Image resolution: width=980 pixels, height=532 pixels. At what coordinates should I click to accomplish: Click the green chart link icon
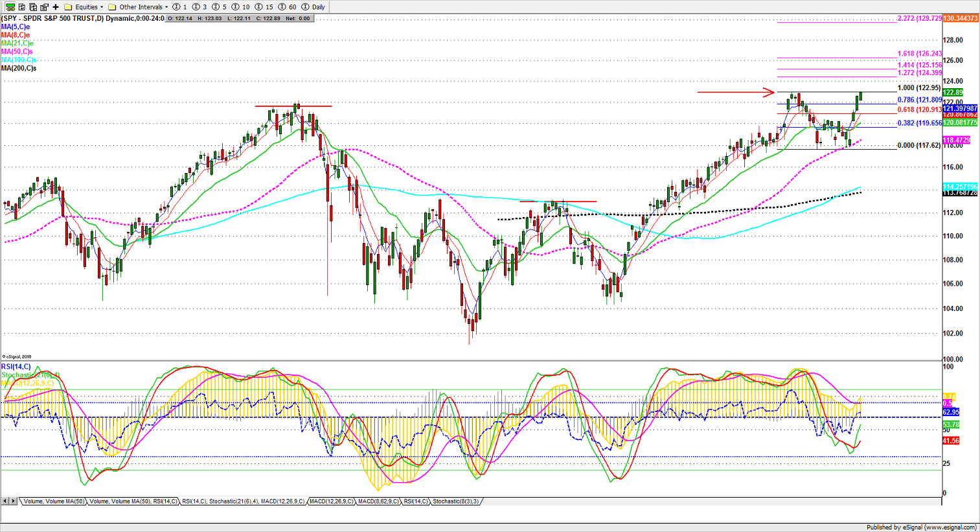pyautogui.click(x=10, y=6)
